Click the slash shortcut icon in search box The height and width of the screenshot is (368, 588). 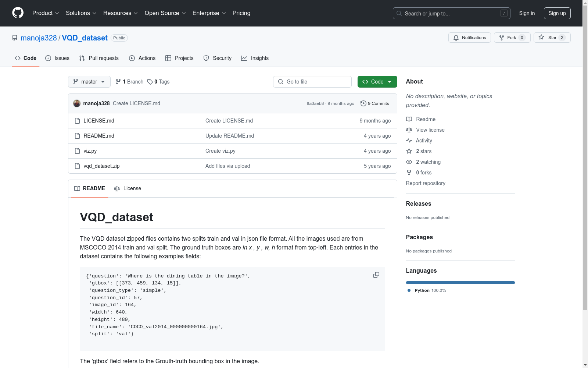point(504,13)
